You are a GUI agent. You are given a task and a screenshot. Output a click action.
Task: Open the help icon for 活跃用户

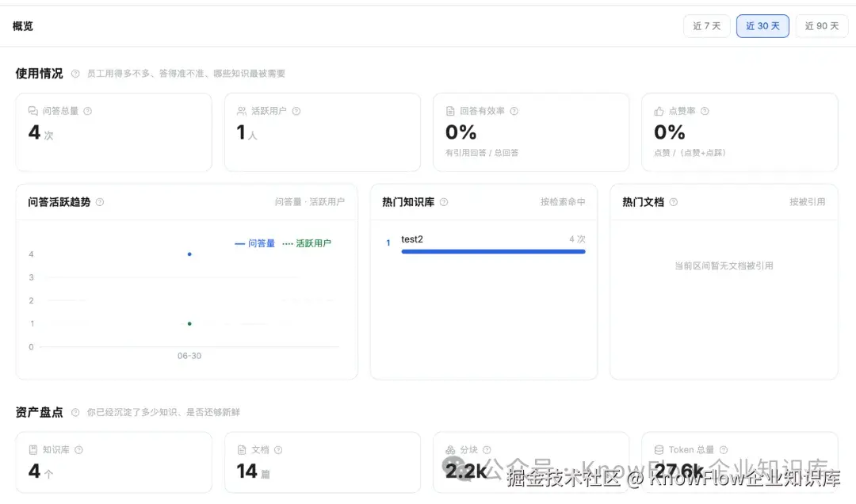pyautogui.click(x=296, y=111)
